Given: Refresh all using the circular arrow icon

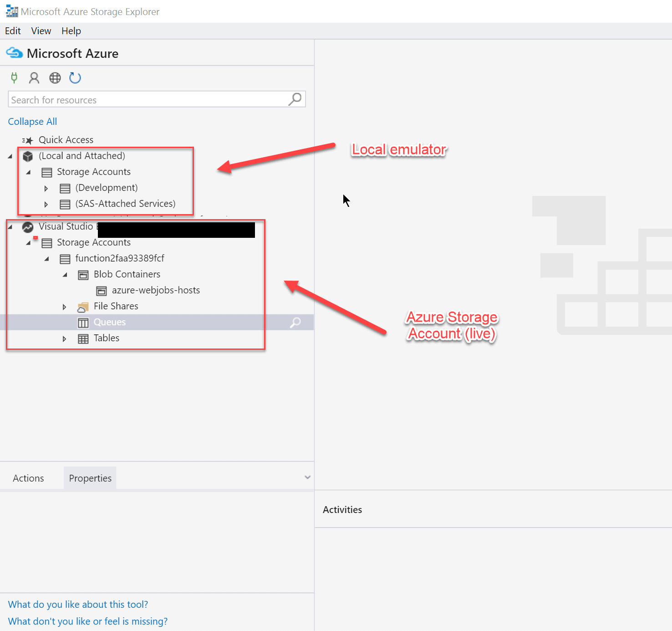Looking at the screenshot, I should [75, 78].
